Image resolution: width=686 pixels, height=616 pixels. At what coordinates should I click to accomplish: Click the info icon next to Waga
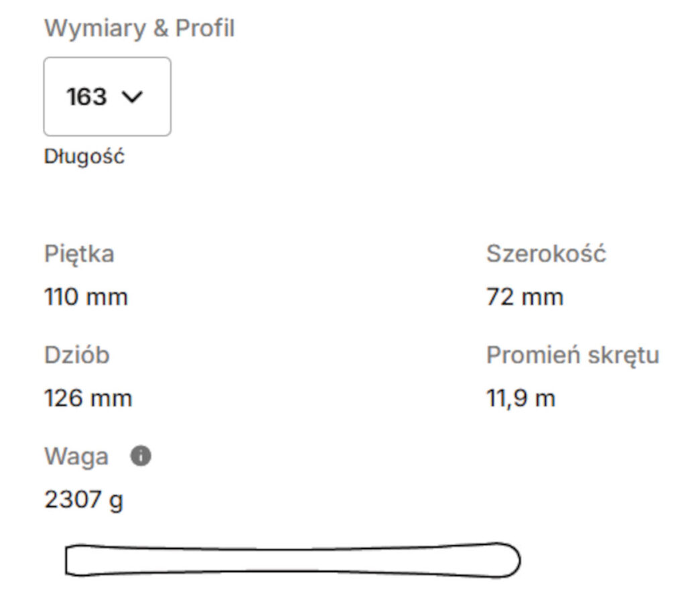(141, 456)
